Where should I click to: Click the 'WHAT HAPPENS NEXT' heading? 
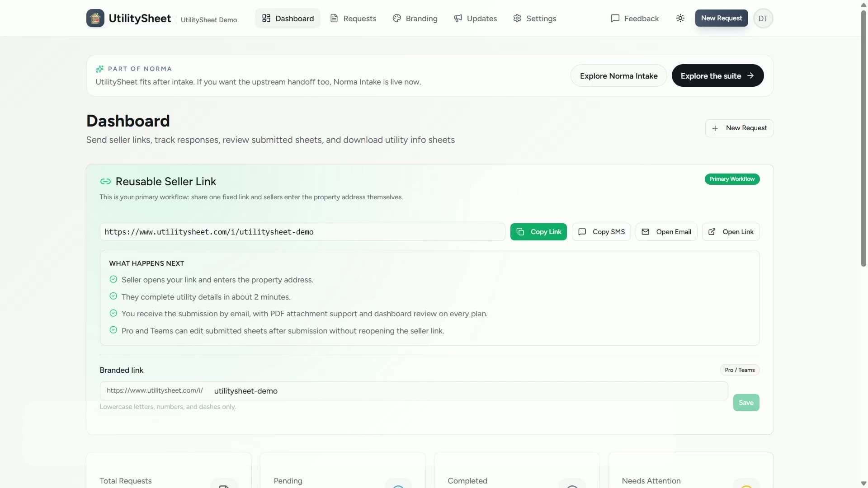[146, 263]
